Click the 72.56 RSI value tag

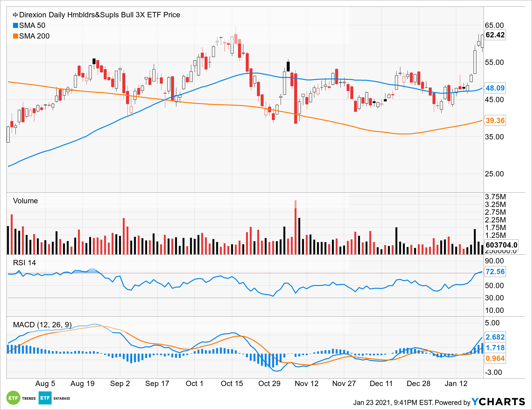(495, 272)
